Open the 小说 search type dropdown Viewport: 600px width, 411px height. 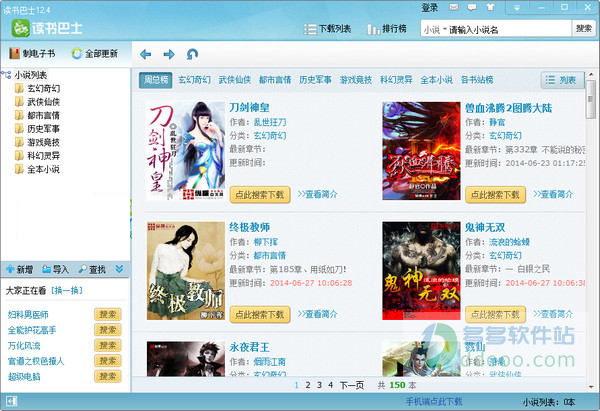pos(435,29)
